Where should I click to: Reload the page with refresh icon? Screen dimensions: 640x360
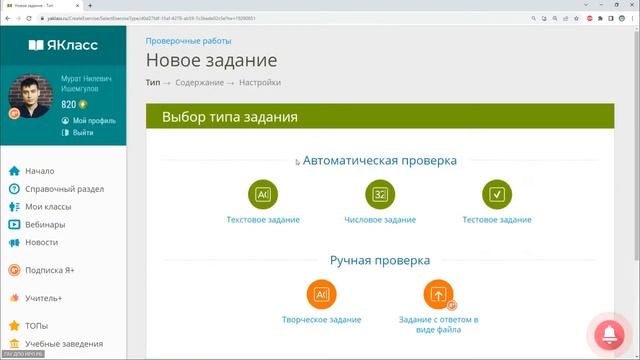[x=29, y=18]
